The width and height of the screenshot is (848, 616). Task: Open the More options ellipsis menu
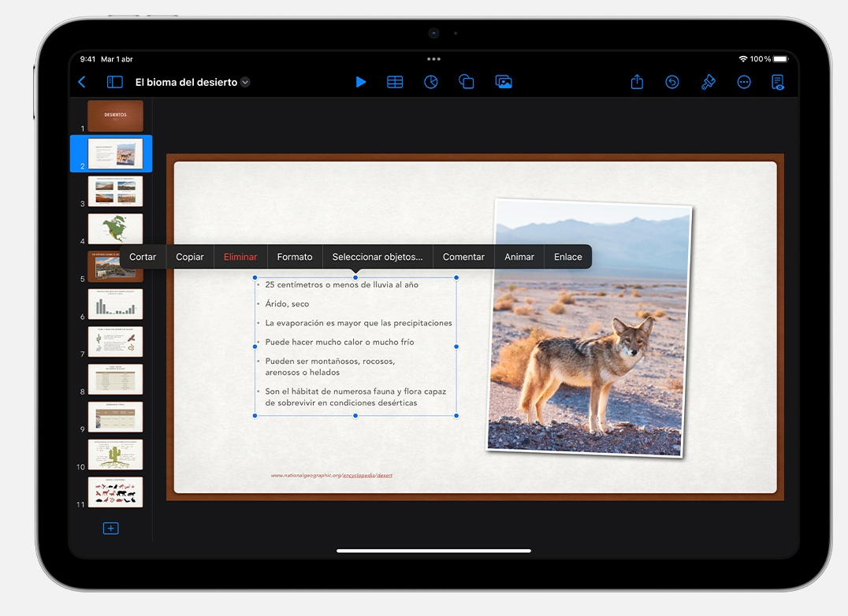coord(744,82)
